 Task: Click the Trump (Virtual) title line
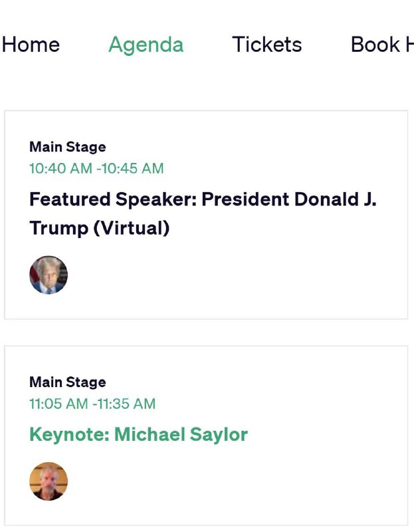99,227
